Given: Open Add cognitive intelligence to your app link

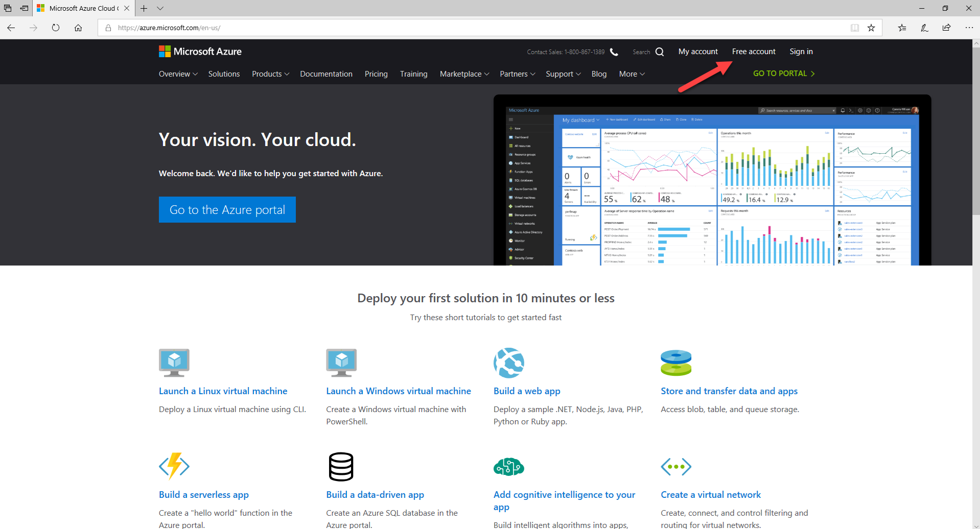Looking at the screenshot, I should 564,501.
